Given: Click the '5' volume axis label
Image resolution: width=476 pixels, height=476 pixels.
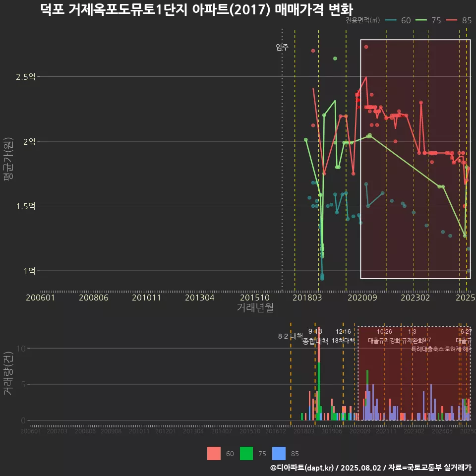Looking at the screenshot, I should tap(23, 384).
